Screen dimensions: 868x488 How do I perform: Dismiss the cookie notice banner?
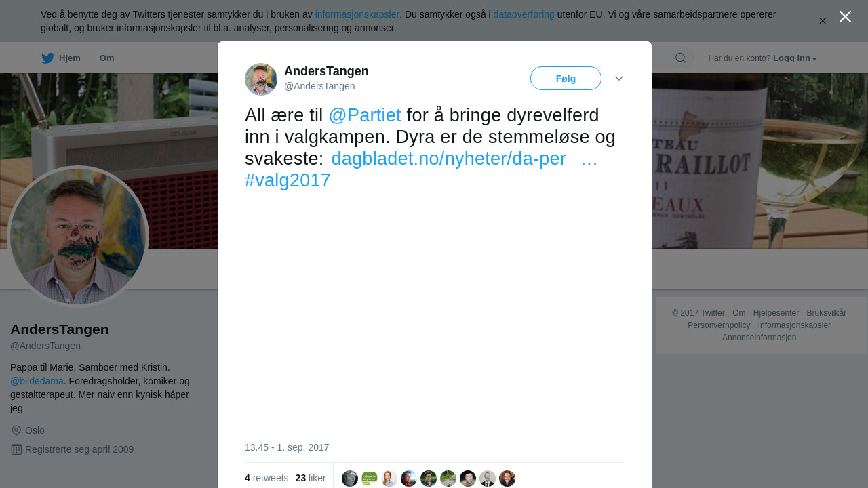coord(823,21)
